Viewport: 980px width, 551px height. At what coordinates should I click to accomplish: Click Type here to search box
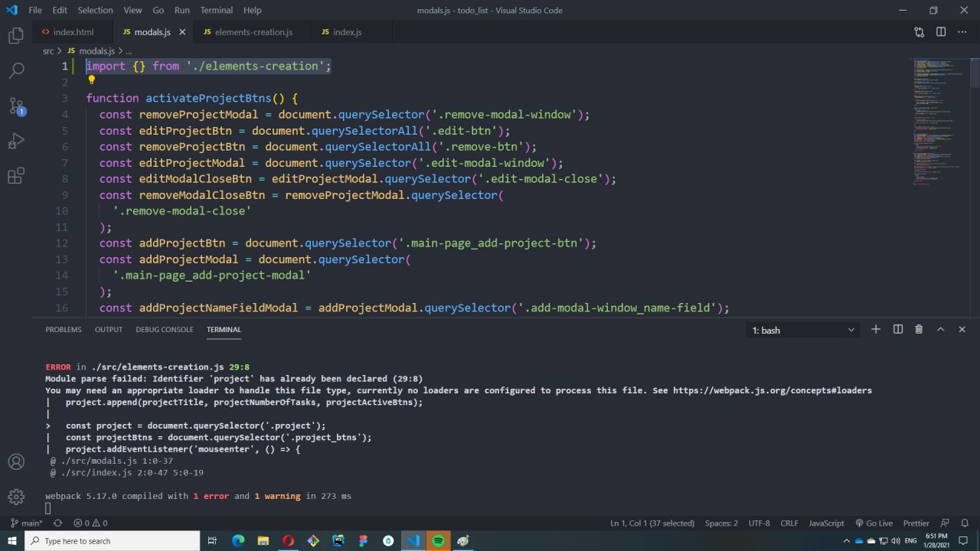click(112, 540)
